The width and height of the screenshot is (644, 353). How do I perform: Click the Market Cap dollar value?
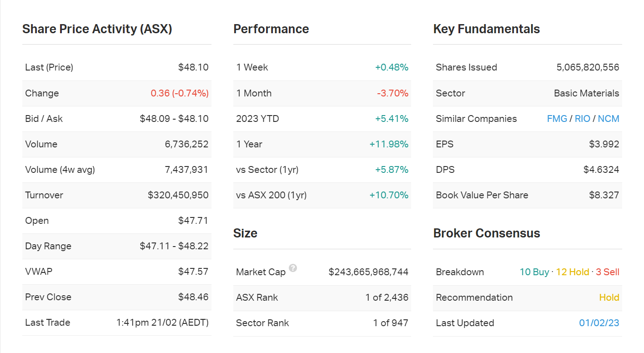368,272
